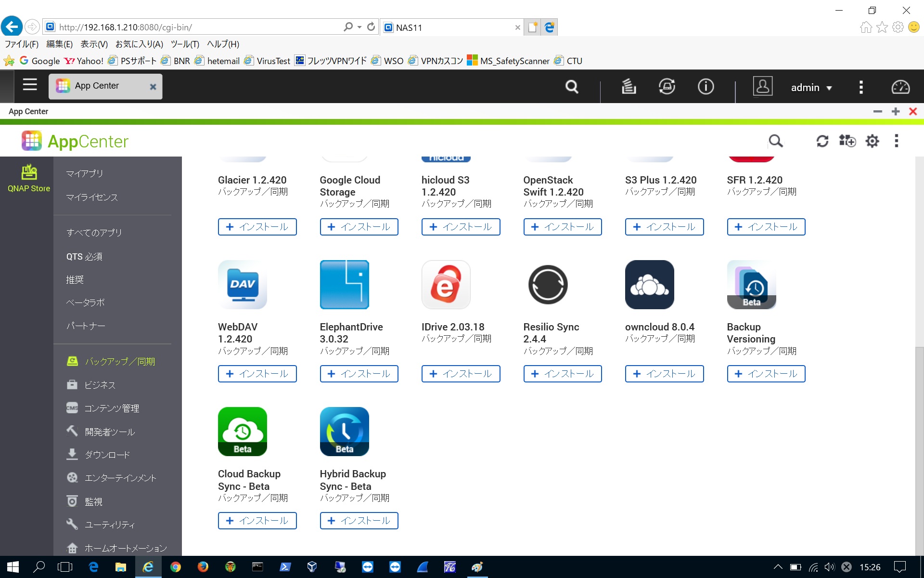Open the user profile icon near admin
Screen dimensions: 924x578
click(763, 87)
